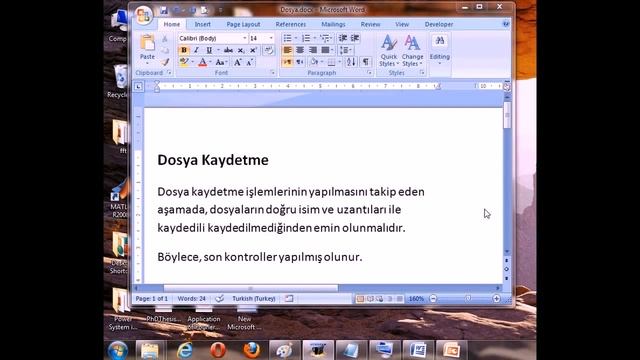
Task: Center align the paragraph
Action: point(300,50)
